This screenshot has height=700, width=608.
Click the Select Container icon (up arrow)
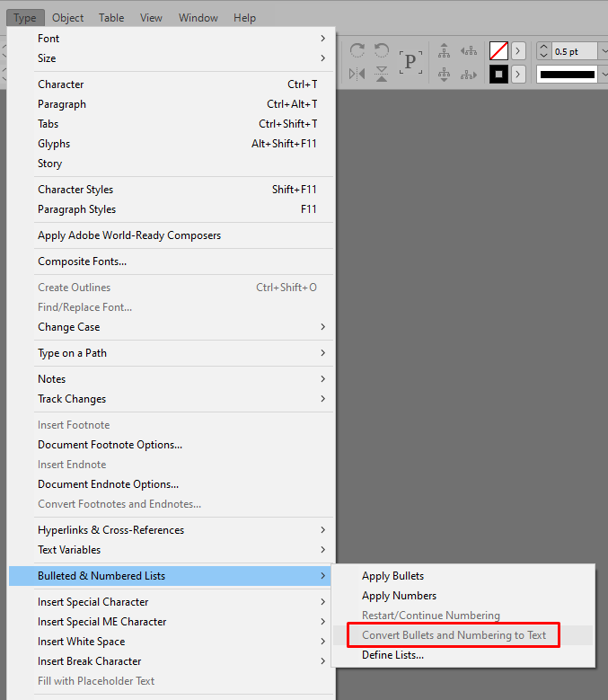tap(444, 51)
